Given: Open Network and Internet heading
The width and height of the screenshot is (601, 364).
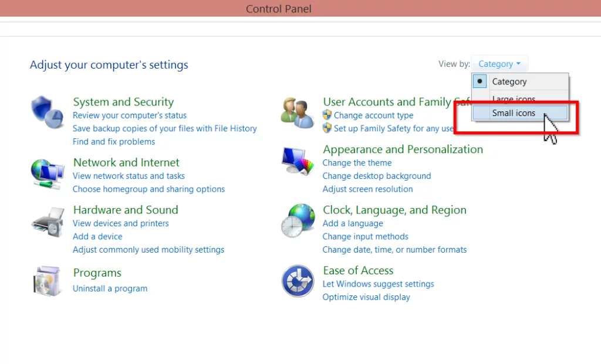Looking at the screenshot, I should (126, 162).
